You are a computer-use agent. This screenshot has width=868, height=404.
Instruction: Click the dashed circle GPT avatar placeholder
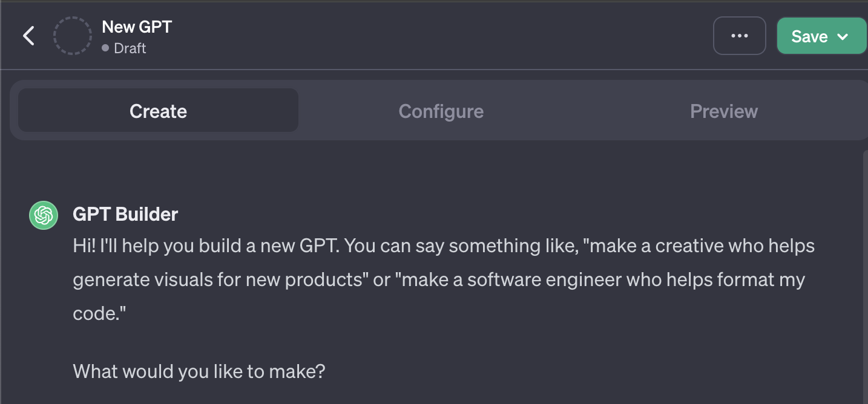point(72,36)
